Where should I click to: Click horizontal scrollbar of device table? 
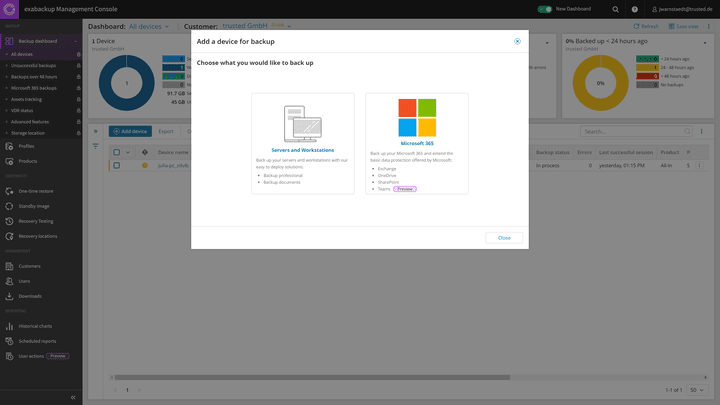click(312, 377)
